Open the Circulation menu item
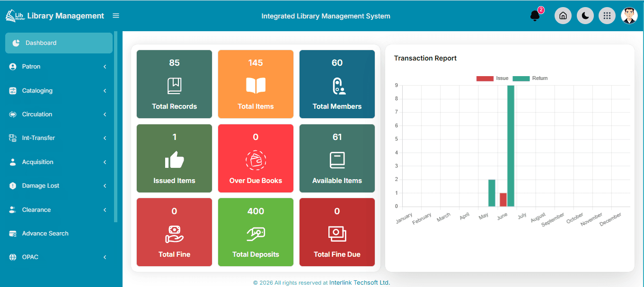 click(58, 114)
